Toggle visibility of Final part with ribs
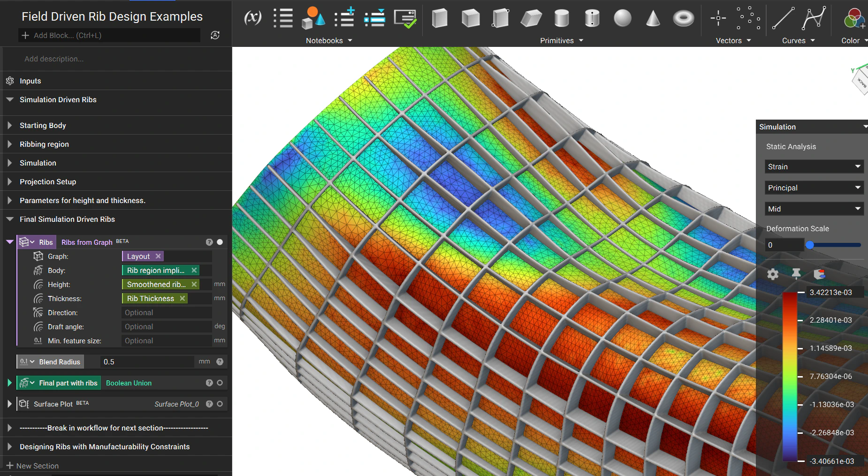868x476 pixels. (220, 383)
